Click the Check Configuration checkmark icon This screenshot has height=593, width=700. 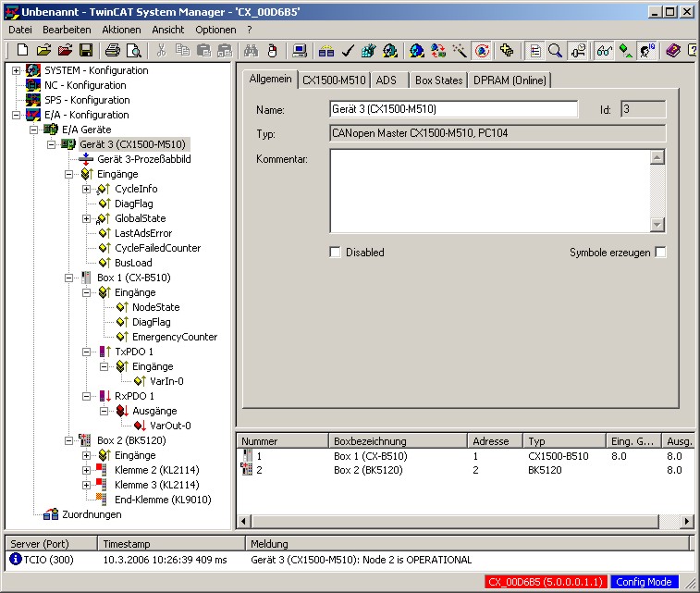[348, 51]
